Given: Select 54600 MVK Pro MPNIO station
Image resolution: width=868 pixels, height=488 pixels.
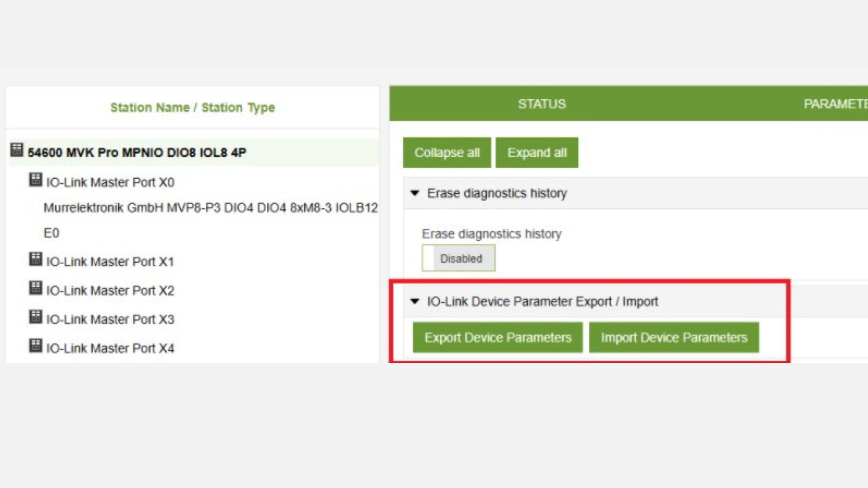Looking at the screenshot, I should pyautogui.click(x=137, y=152).
